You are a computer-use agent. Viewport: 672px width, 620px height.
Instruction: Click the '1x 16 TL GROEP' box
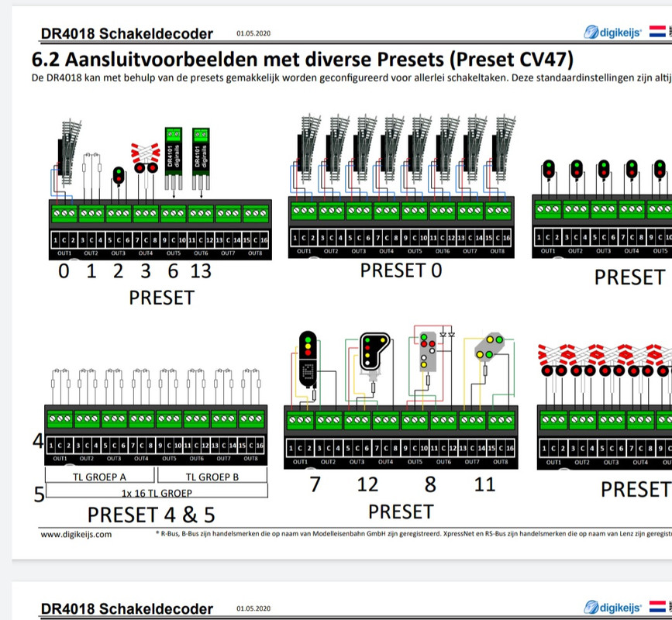click(157, 491)
